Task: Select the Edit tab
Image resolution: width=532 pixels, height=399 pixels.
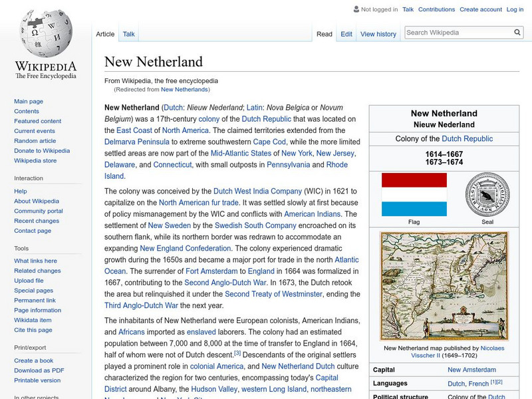Action: [x=346, y=33]
